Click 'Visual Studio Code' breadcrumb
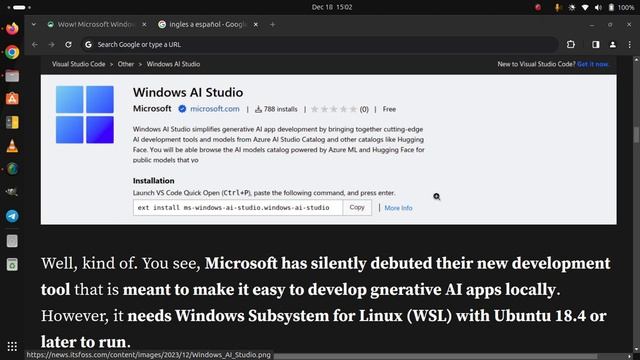The height and width of the screenshot is (360, 640). click(78, 64)
